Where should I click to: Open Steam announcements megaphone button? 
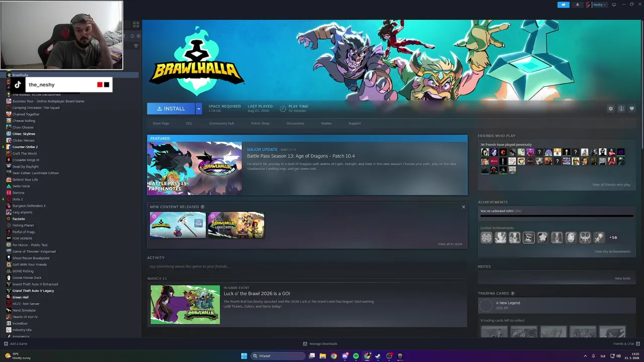coord(563,5)
